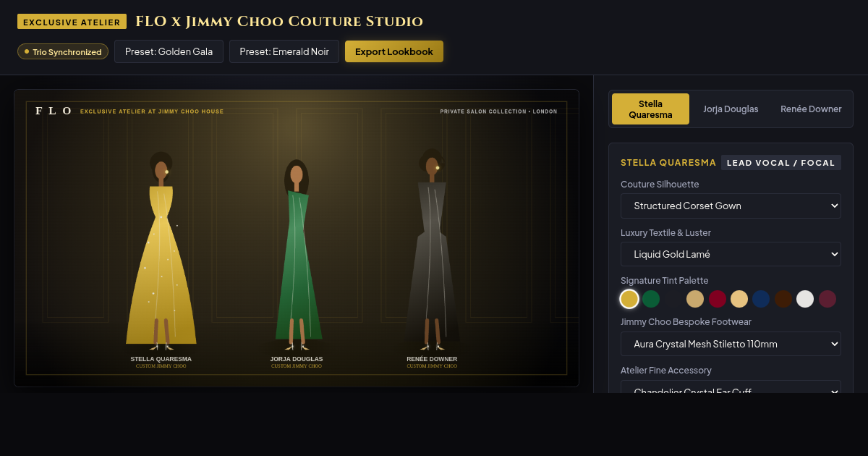Click the Lead Vocal / Focal badge
Screen dimensions: 868x456
tap(781, 163)
